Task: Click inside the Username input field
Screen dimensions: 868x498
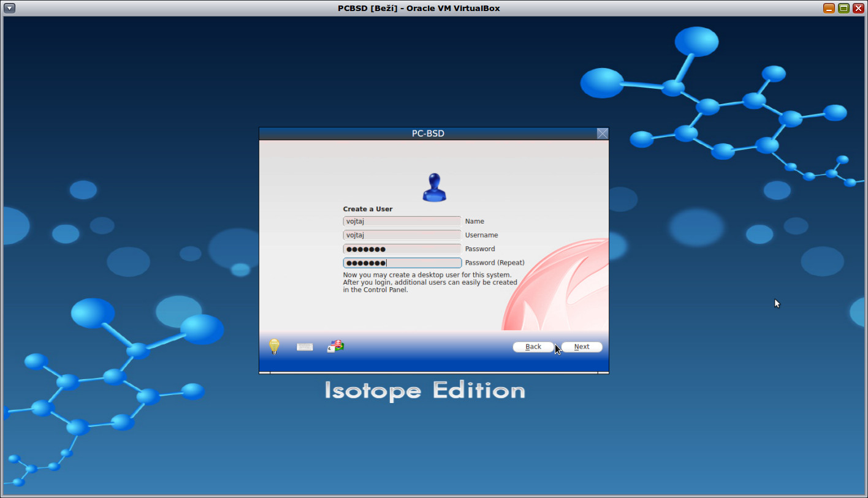Action: 402,235
